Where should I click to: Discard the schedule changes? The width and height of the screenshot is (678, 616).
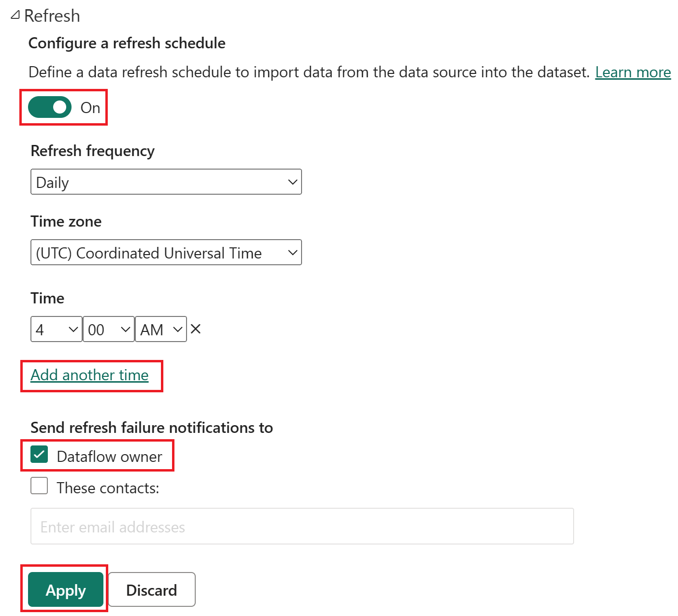pyautogui.click(x=151, y=589)
